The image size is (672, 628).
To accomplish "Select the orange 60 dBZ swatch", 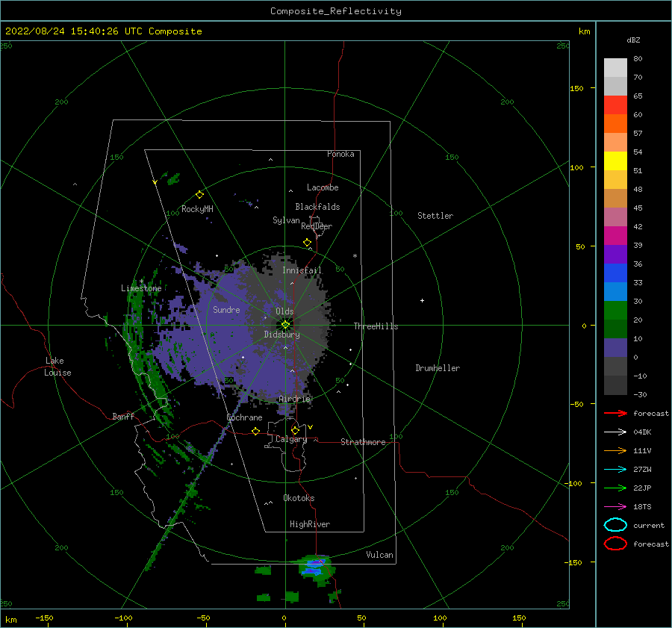I will click(x=615, y=123).
